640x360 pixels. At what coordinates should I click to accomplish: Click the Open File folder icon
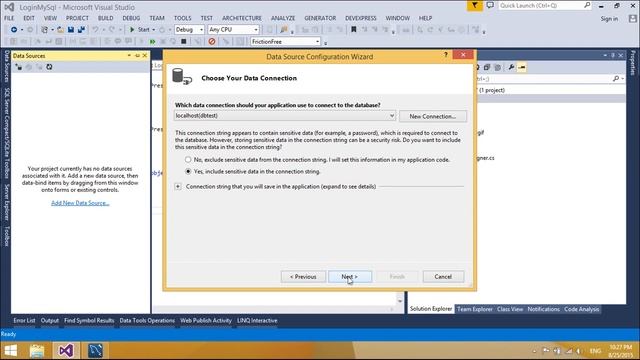coord(60,30)
